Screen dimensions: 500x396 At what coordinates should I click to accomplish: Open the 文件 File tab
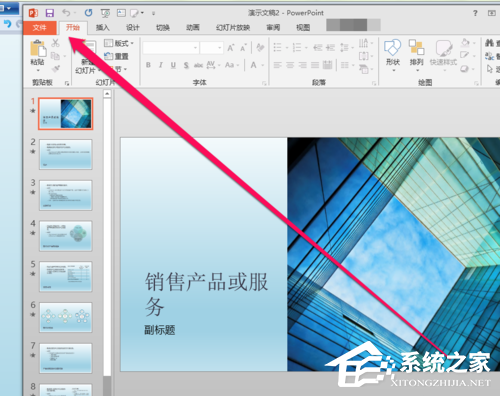[39, 28]
